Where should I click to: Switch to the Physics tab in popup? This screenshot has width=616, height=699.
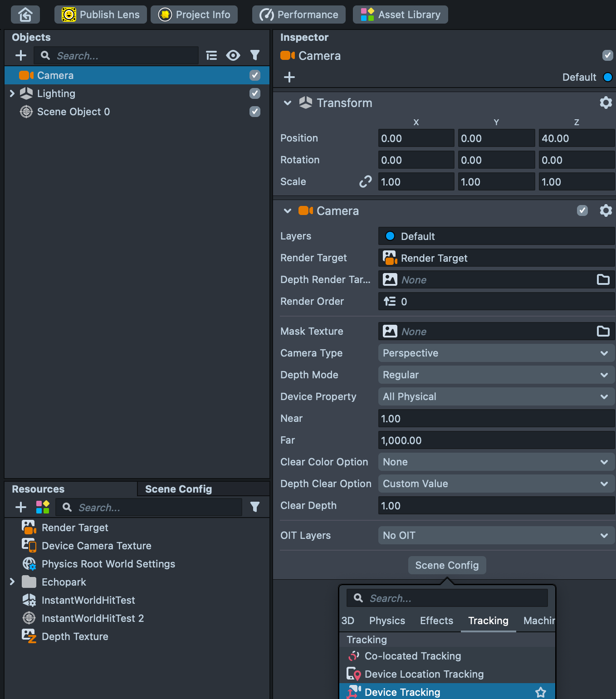[x=387, y=621]
